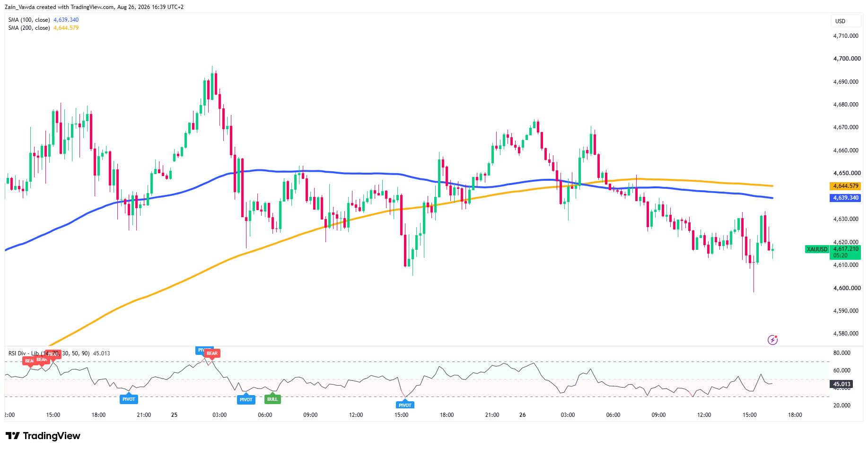This screenshot has height=450, width=868.
Task: Click the 4,580.000 price axis label
Action: (846, 334)
